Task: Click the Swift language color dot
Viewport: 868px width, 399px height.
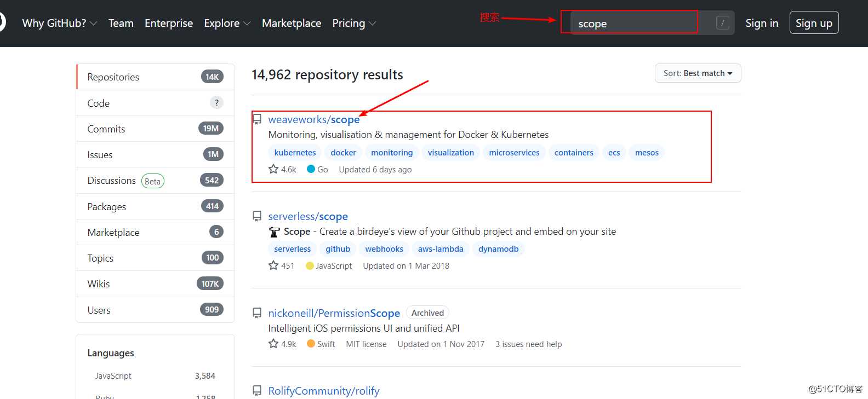Action: click(x=311, y=344)
